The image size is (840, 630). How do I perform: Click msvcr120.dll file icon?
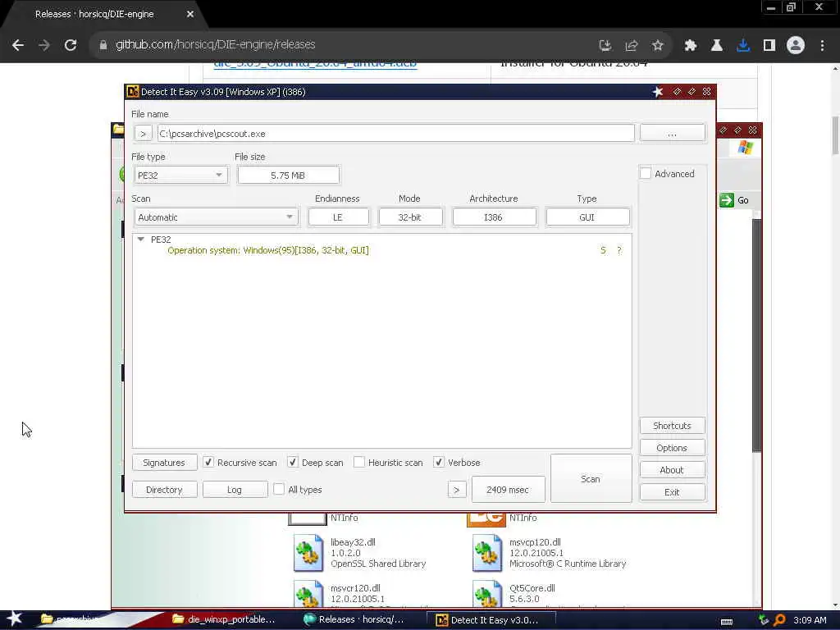point(308,594)
